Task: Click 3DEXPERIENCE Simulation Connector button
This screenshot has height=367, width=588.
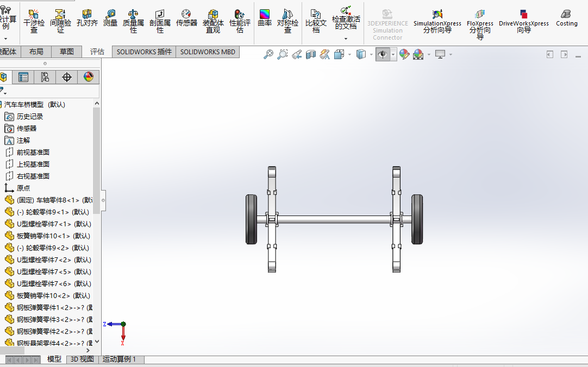Action: (x=387, y=25)
